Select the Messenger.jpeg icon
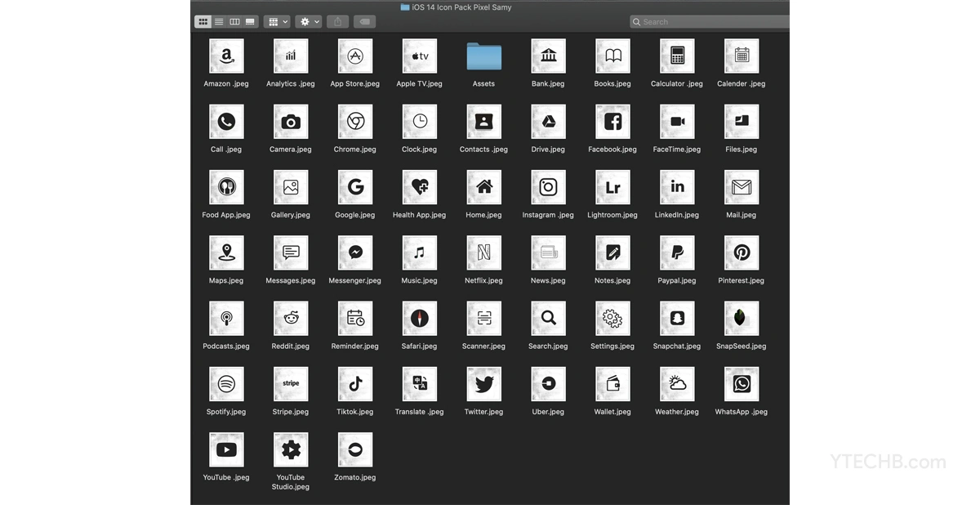Viewport: 980px width, 505px height. click(x=355, y=253)
